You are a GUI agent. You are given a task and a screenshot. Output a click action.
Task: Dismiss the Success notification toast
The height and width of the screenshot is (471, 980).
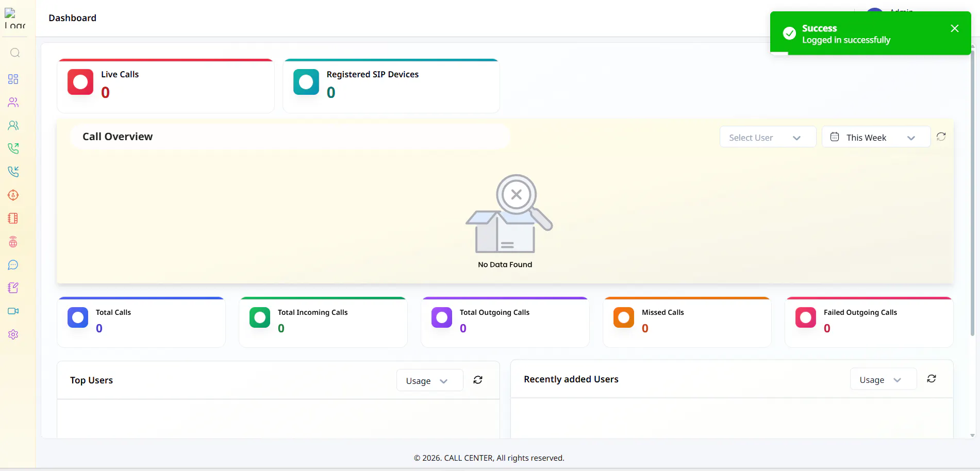(x=955, y=28)
